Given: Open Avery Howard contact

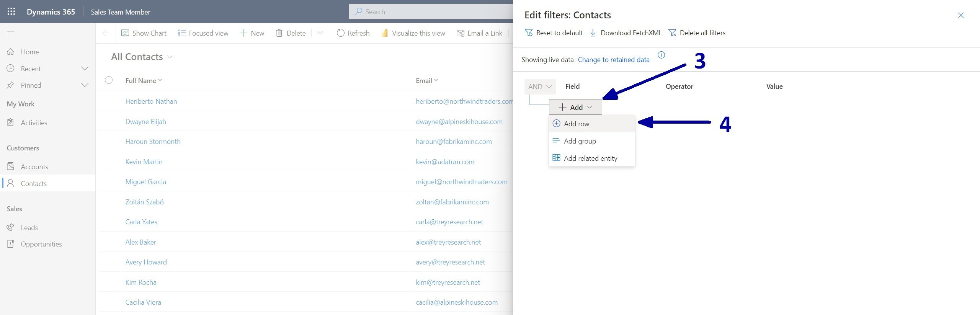Looking at the screenshot, I should point(146,262).
